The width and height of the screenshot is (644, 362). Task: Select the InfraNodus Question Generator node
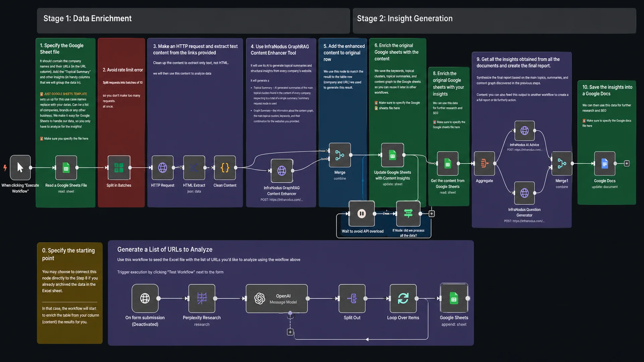pos(525,193)
